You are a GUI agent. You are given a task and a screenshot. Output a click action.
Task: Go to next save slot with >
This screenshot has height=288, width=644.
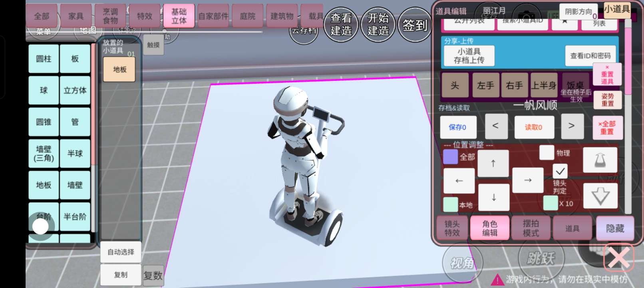(572, 126)
